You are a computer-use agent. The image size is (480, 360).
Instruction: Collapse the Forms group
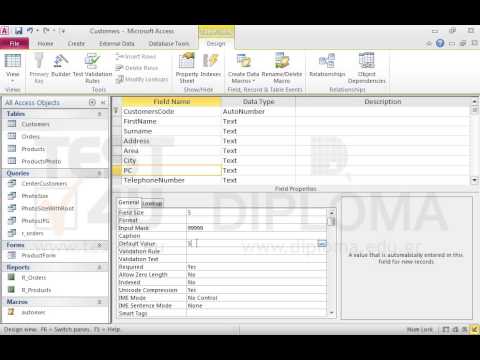pos(99,245)
